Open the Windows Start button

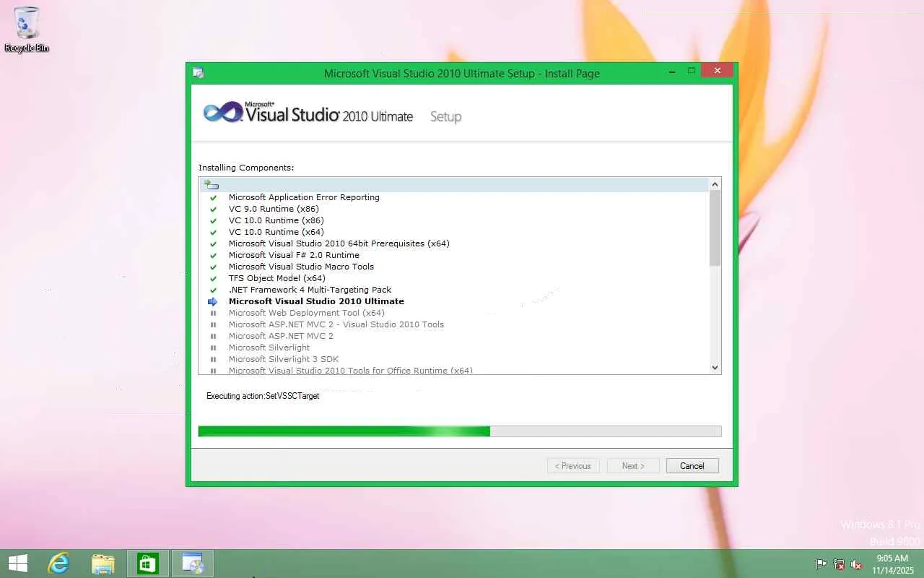[18, 564]
